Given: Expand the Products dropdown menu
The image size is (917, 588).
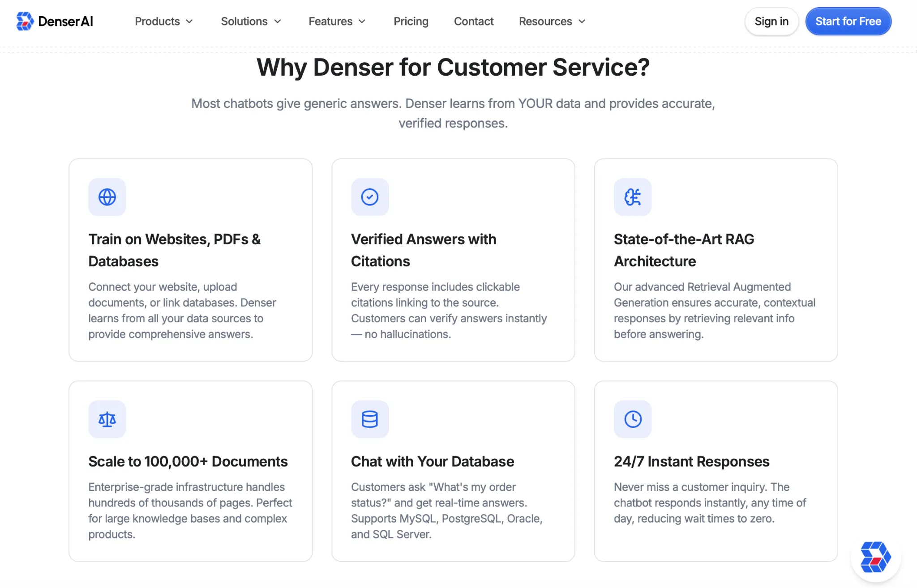Looking at the screenshot, I should click(x=163, y=21).
